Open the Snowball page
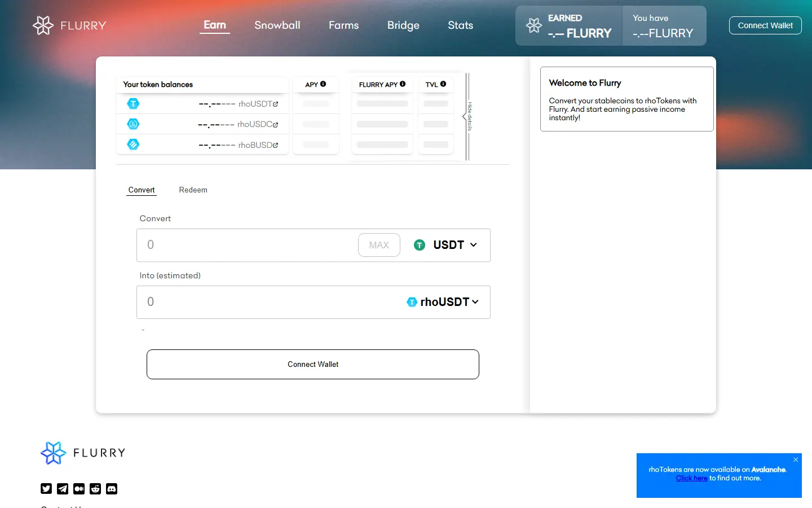 [277, 25]
